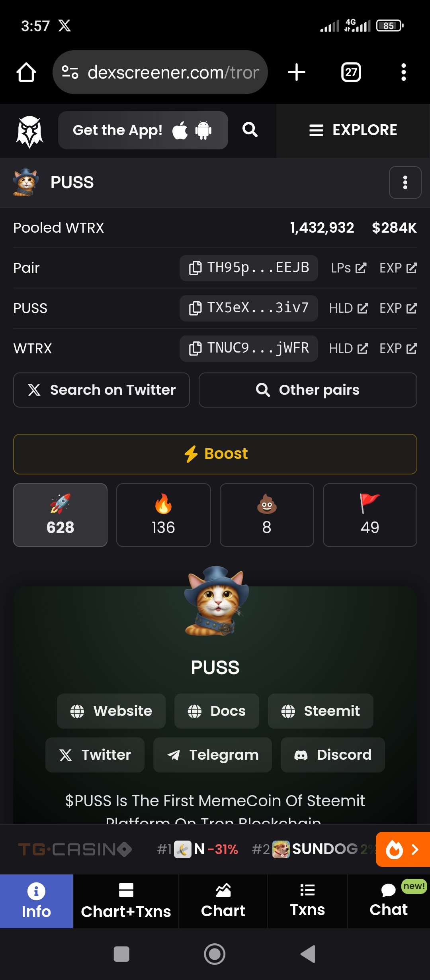This screenshot has width=430, height=980.
Task: Open the PUSS token EXP explorer link
Action: 398,308
